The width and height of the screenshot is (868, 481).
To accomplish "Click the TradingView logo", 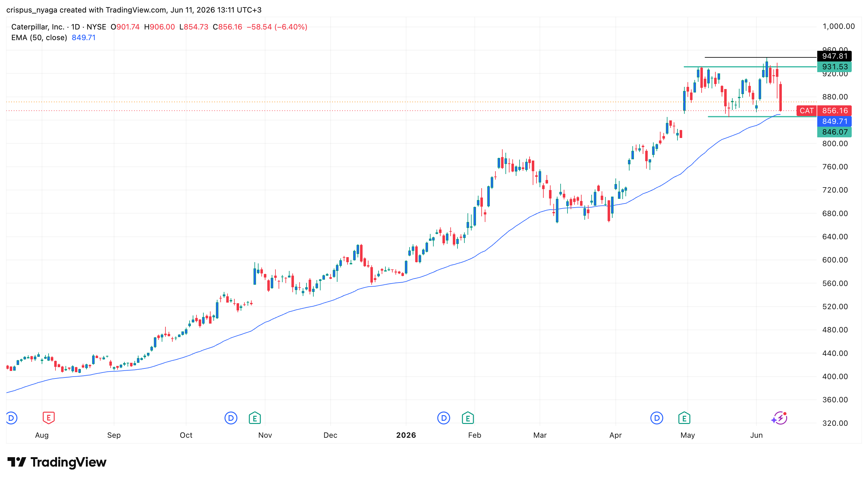I will [57, 462].
